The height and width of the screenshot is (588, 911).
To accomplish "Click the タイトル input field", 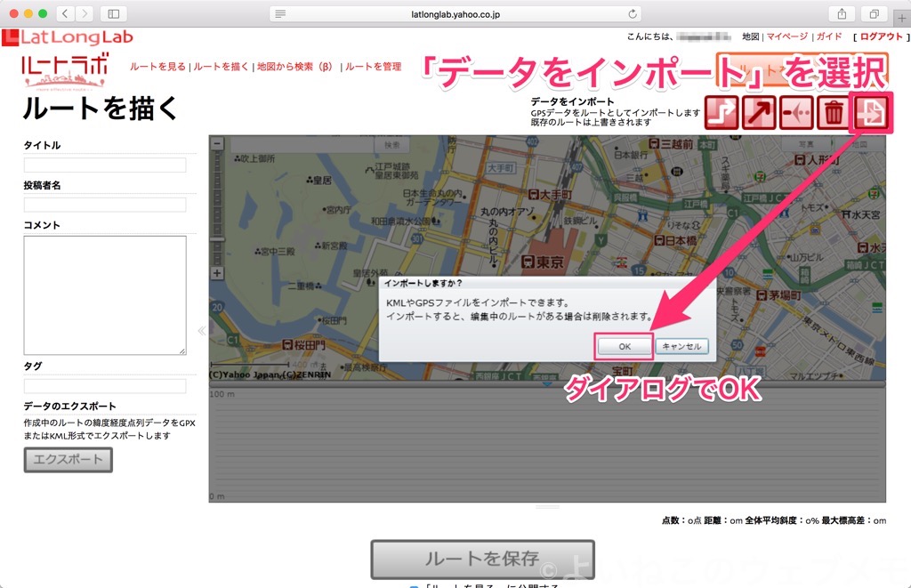I will pos(105,165).
